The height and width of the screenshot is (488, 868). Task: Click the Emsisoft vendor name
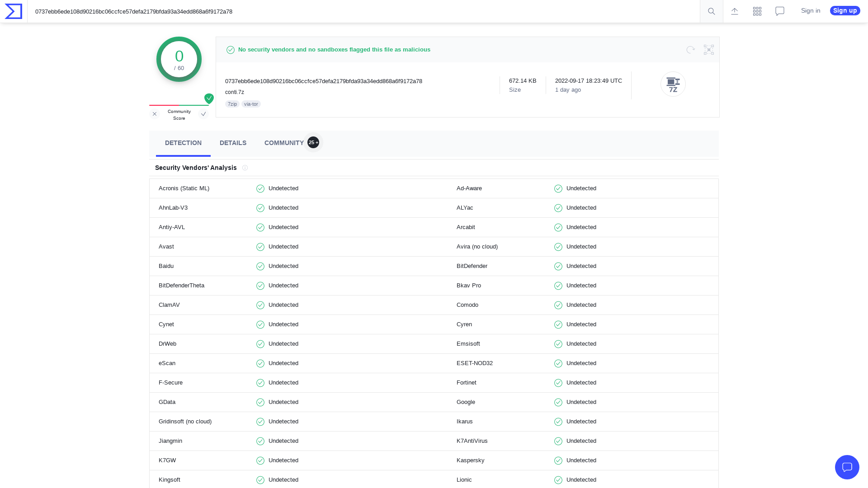[x=468, y=344]
